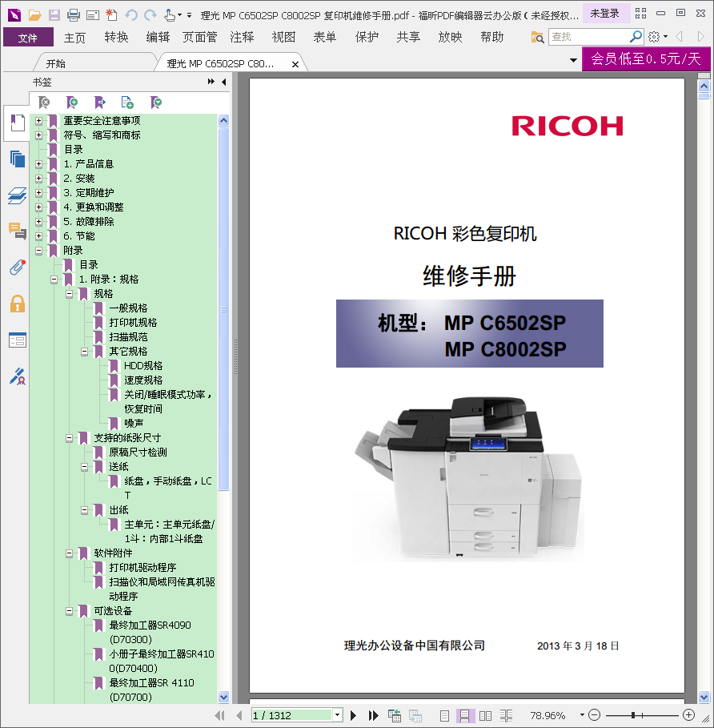Select the 原稿尺寸检测 bookmark
This screenshot has height=728, width=714.
coord(138,452)
